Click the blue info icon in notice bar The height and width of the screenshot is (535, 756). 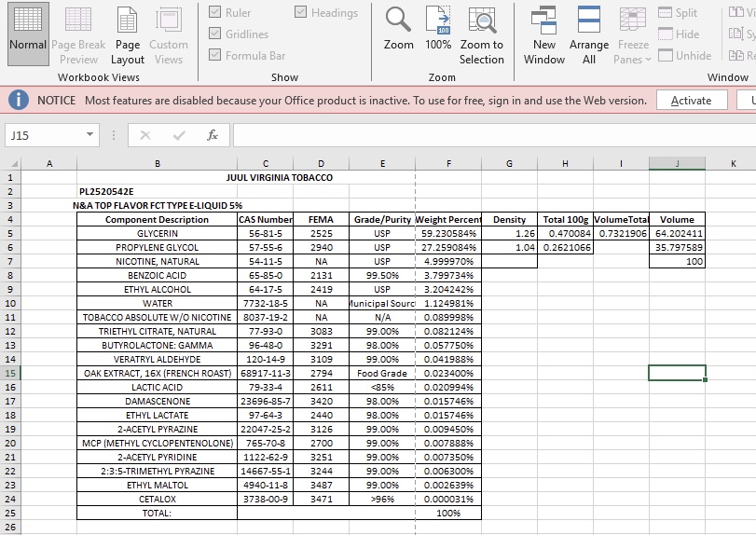click(x=19, y=101)
